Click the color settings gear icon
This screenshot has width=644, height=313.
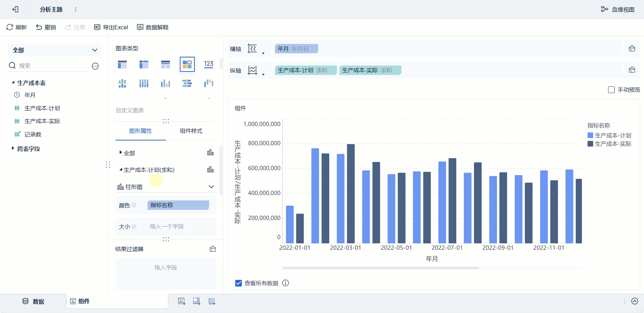coord(134,205)
